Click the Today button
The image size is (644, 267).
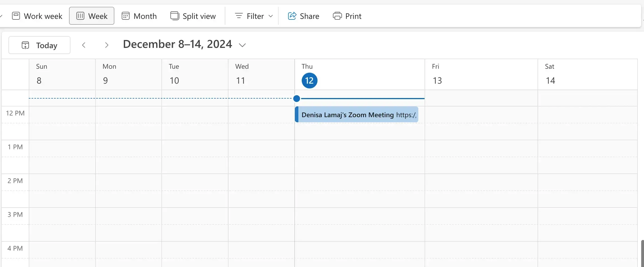tap(39, 45)
